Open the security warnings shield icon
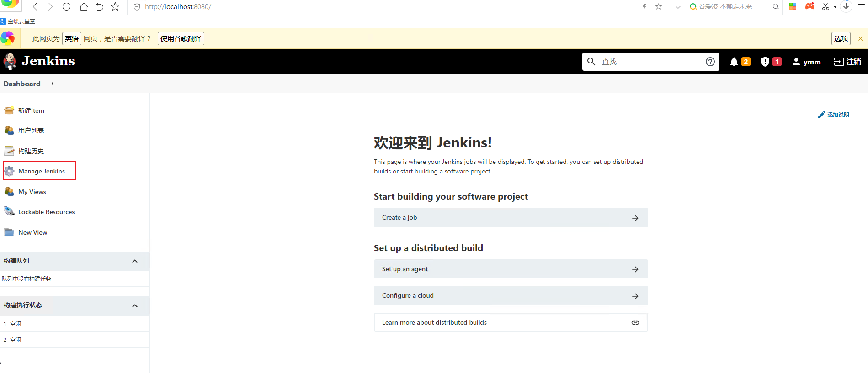The image size is (868, 373). 765,62
